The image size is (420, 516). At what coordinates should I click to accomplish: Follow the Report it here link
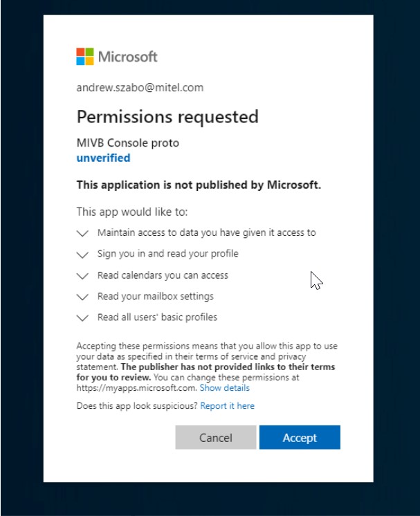pos(227,406)
